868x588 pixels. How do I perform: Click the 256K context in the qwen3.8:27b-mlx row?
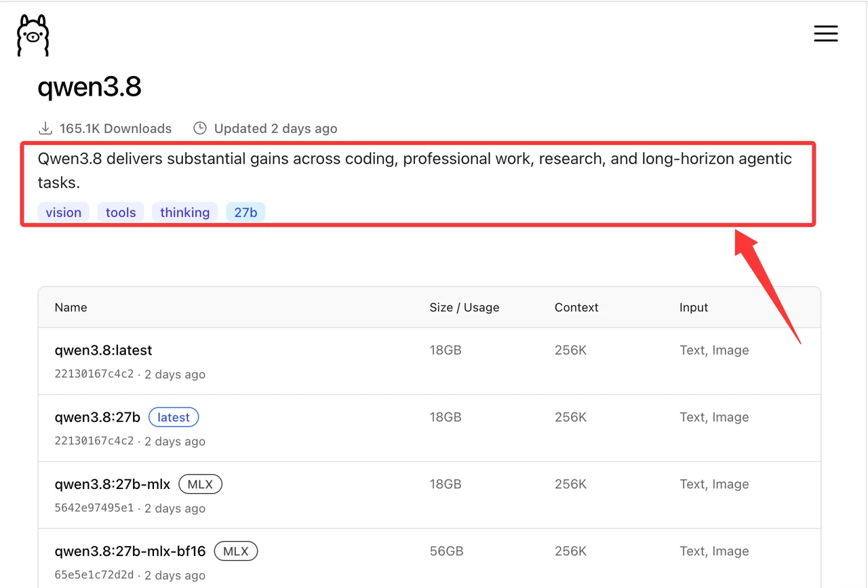coord(570,484)
